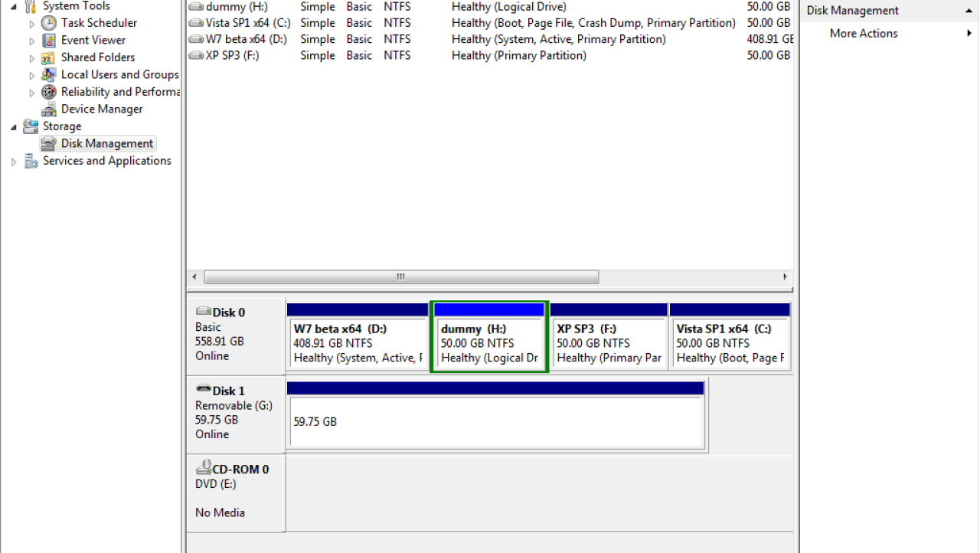The width and height of the screenshot is (980, 553).
Task: Select Task Scheduler in the tree
Action: click(99, 23)
